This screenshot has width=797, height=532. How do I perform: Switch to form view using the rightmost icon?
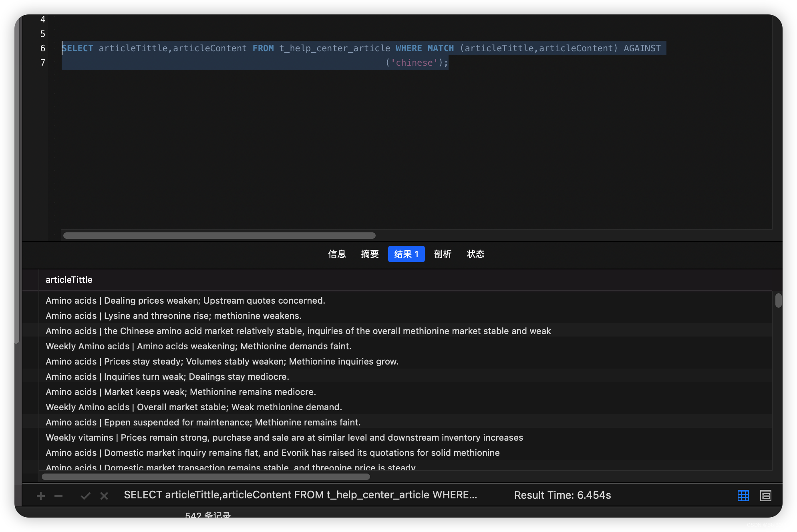tap(765, 496)
